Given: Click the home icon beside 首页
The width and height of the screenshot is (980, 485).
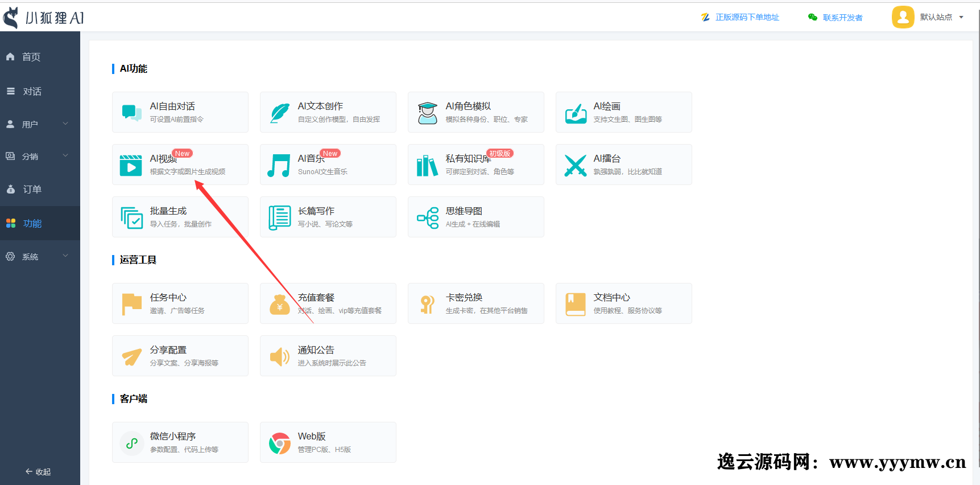Looking at the screenshot, I should 10,56.
